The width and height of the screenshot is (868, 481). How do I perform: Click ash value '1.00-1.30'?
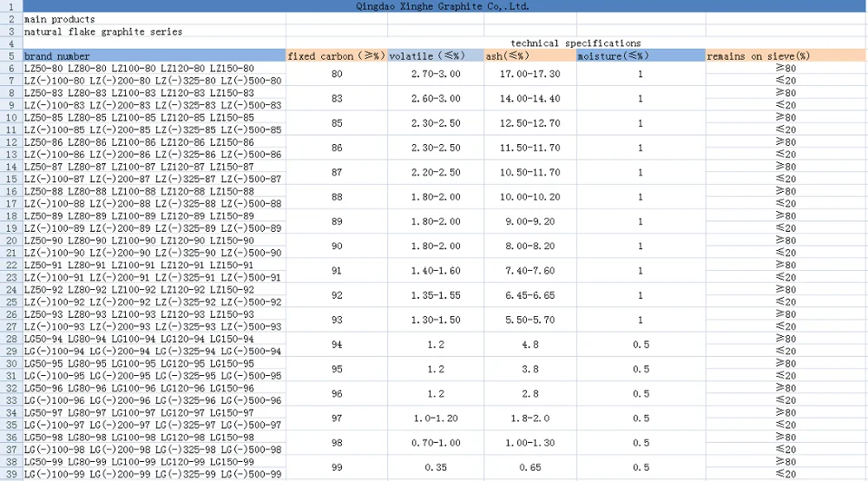(530, 443)
